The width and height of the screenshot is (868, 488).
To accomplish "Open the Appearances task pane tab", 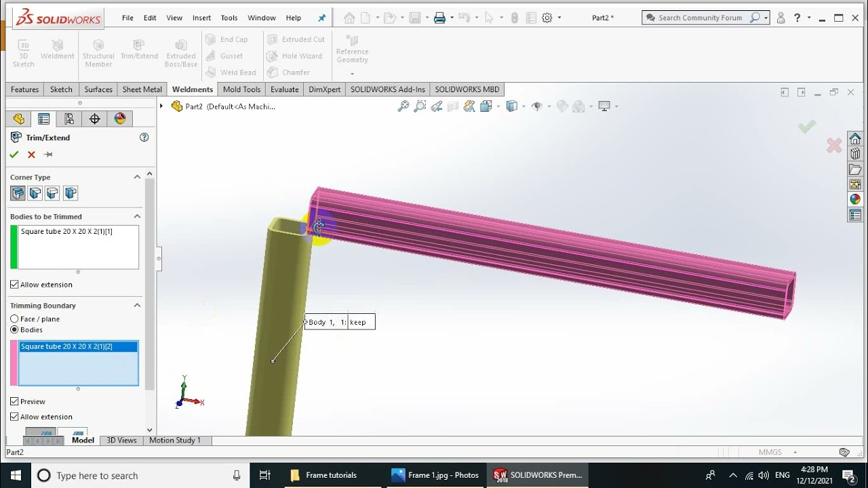I will (x=855, y=199).
